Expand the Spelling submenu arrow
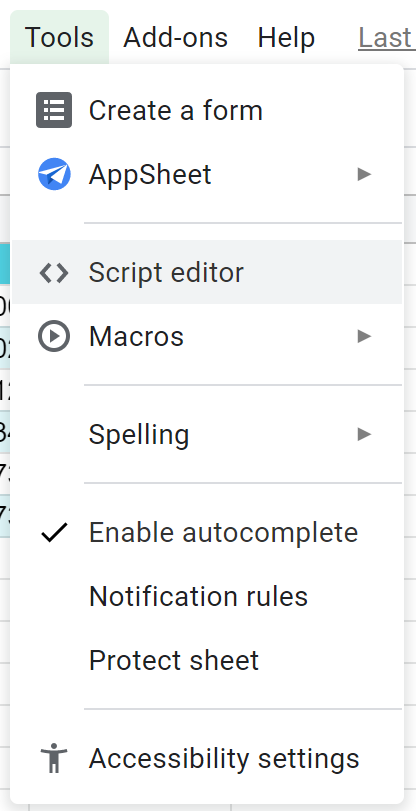Viewport: 416px width, 811px height. 364,434
